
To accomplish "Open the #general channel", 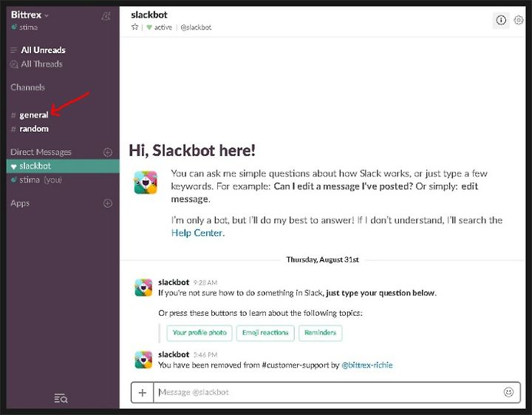I will (33, 115).
